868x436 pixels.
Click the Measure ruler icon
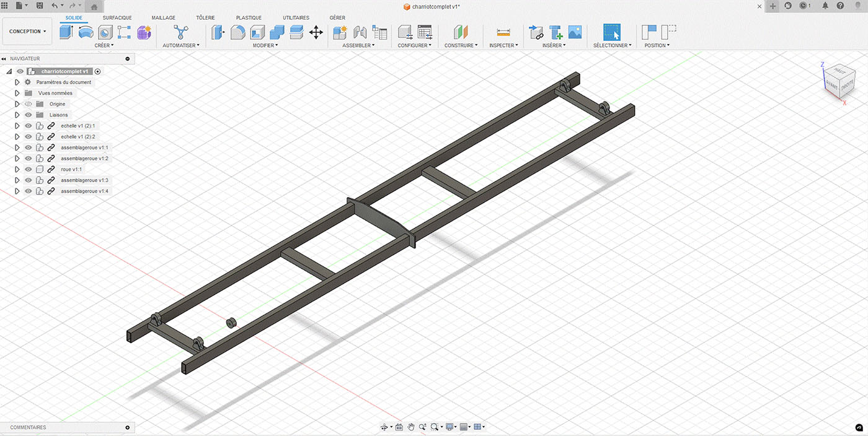503,32
